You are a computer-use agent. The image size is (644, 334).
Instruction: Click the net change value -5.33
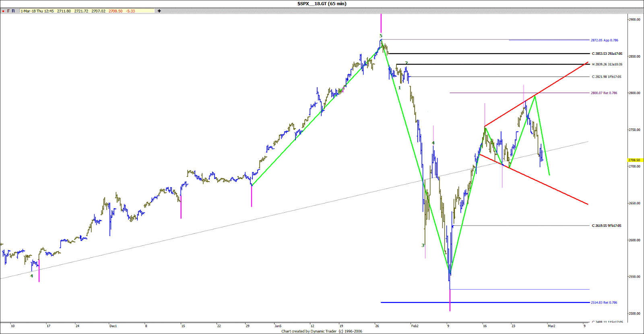(x=130, y=11)
